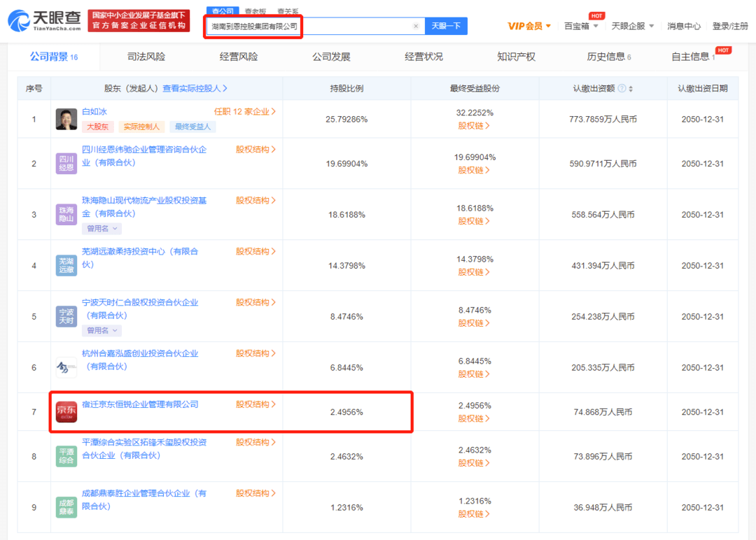Expand 股权结构 for 成都鼎泰胜
756x540 pixels.
click(255, 493)
